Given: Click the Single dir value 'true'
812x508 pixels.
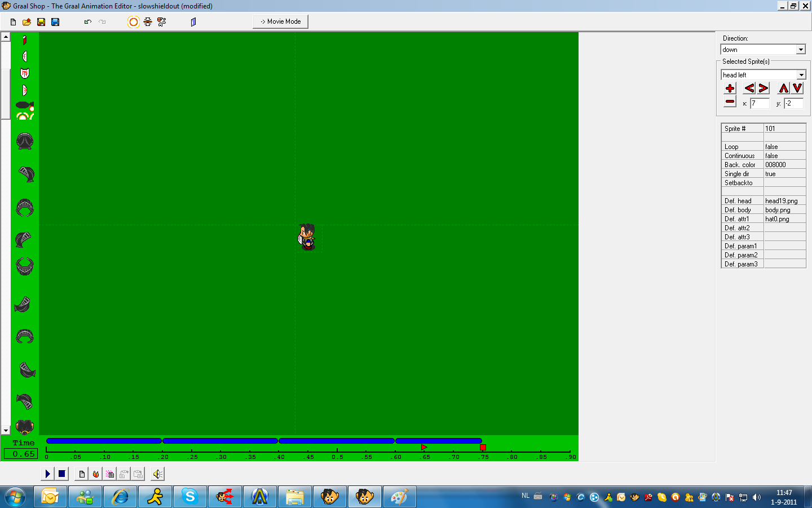Looking at the screenshot, I should [x=784, y=174].
